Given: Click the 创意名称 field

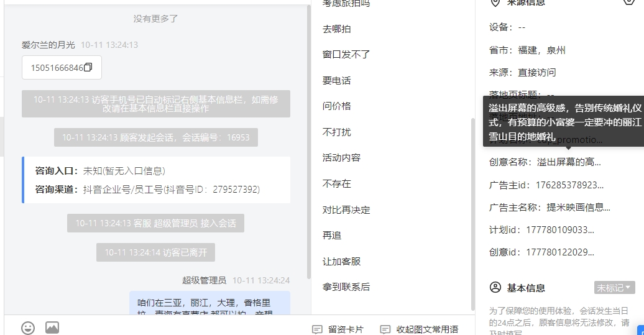Looking at the screenshot, I should tap(545, 162).
